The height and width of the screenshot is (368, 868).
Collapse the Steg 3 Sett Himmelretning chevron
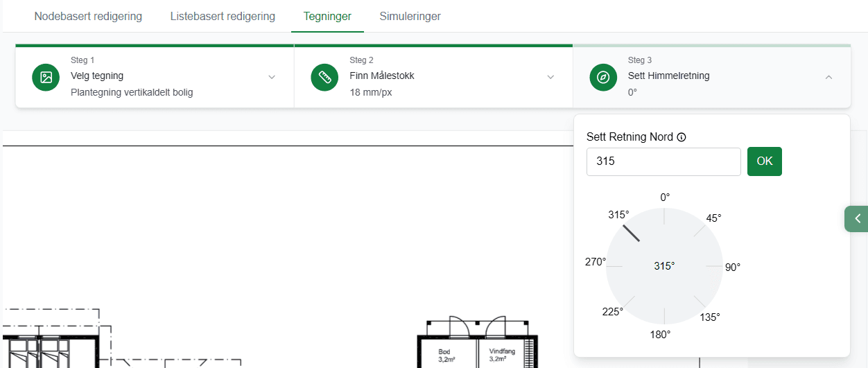point(828,77)
